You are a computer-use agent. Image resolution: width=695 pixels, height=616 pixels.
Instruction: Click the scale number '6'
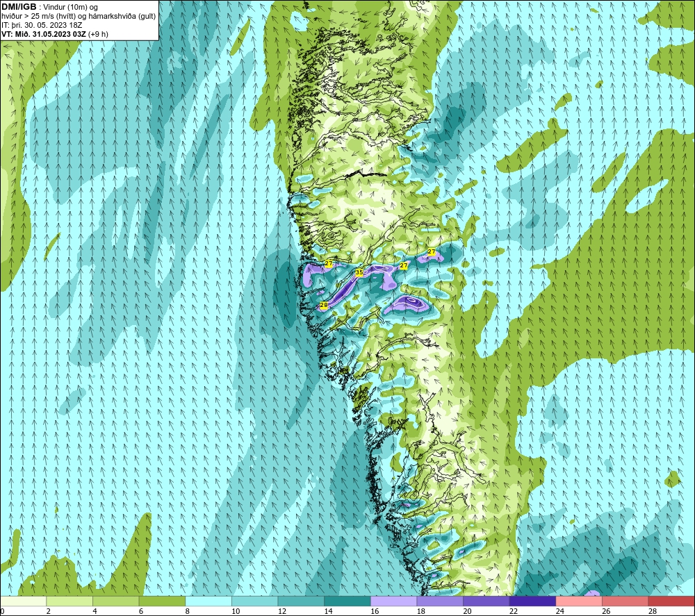click(141, 611)
